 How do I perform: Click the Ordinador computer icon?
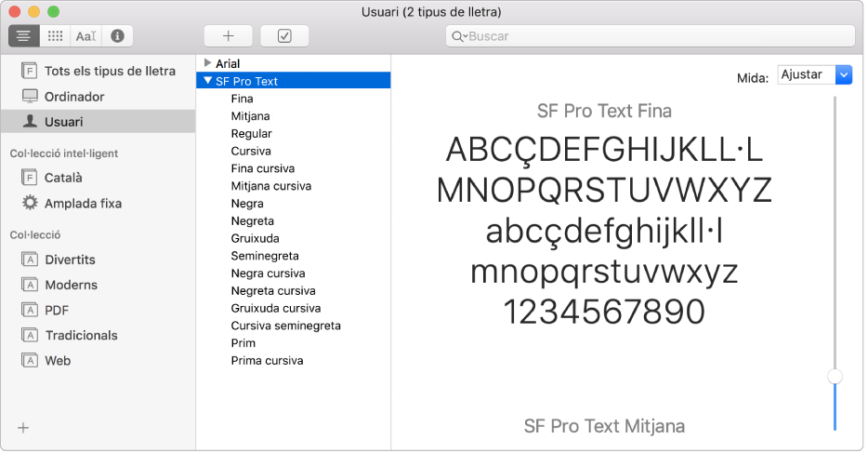[x=30, y=96]
